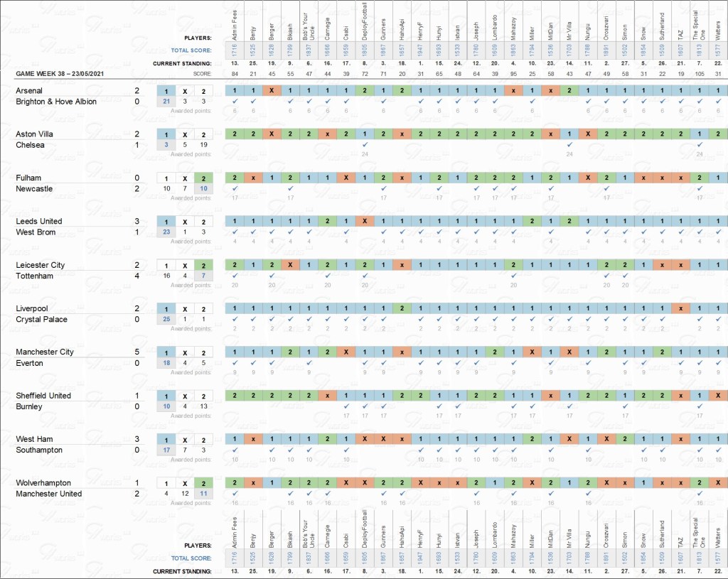This screenshot has height=579, width=728.
Task: Select Csabi's checkmark in the Sheffield United row
Action: (346, 406)
